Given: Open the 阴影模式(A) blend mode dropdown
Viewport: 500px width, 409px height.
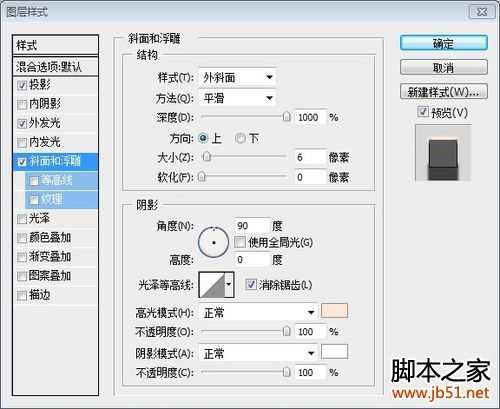Looking at the screenshot, I should (258, 353).
